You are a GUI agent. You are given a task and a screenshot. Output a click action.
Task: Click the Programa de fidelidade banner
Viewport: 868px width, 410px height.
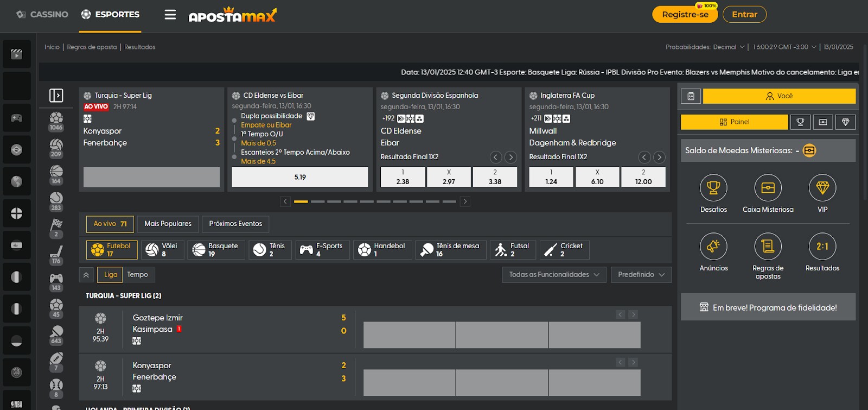(x=768, y=307)
